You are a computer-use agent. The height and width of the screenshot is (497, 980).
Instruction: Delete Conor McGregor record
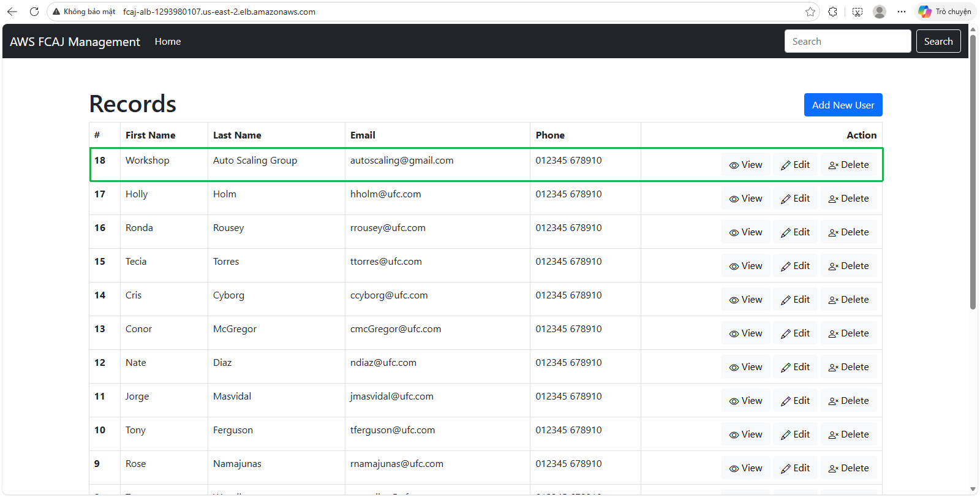pyautogui.click(x=848, y=333)
